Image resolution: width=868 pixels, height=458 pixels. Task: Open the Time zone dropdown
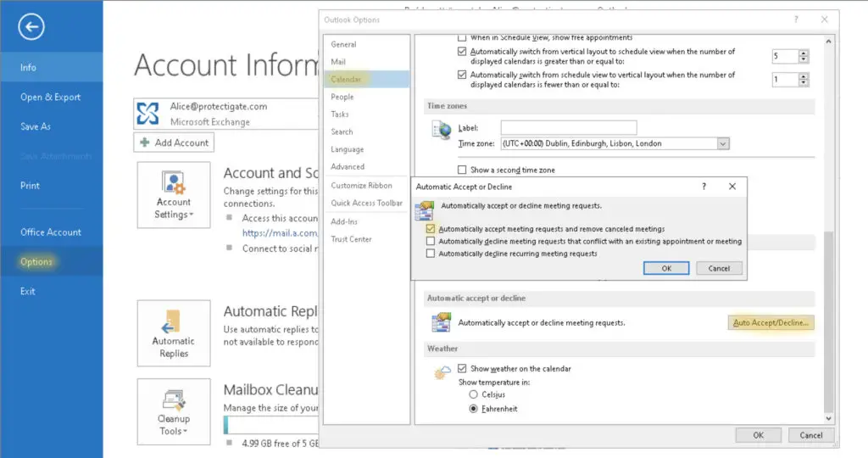[x=722, y=143]
